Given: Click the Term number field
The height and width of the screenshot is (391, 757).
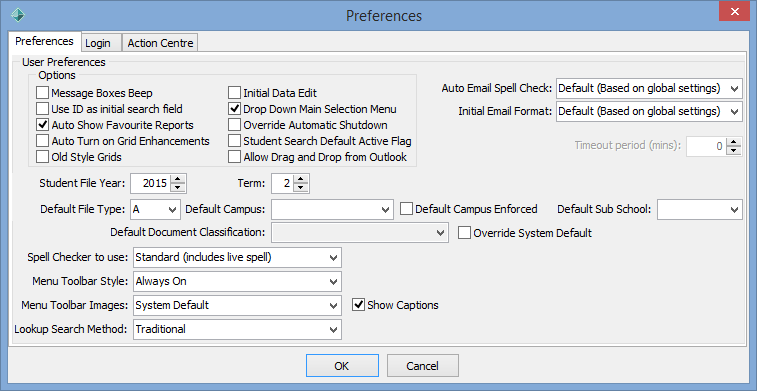Looking at the screenshot, I should [283, 183].
